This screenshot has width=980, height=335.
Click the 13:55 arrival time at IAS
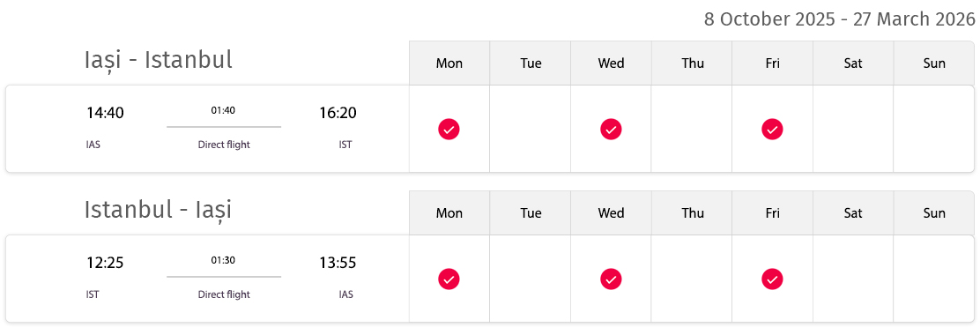[x=338, y=263]
